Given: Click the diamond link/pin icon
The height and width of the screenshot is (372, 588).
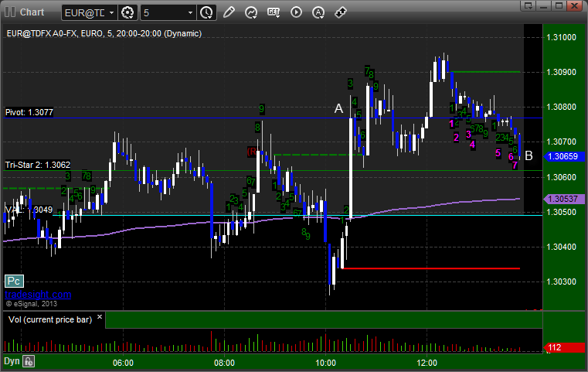Looking at the screenshot, I should click(x=341, y=12).
